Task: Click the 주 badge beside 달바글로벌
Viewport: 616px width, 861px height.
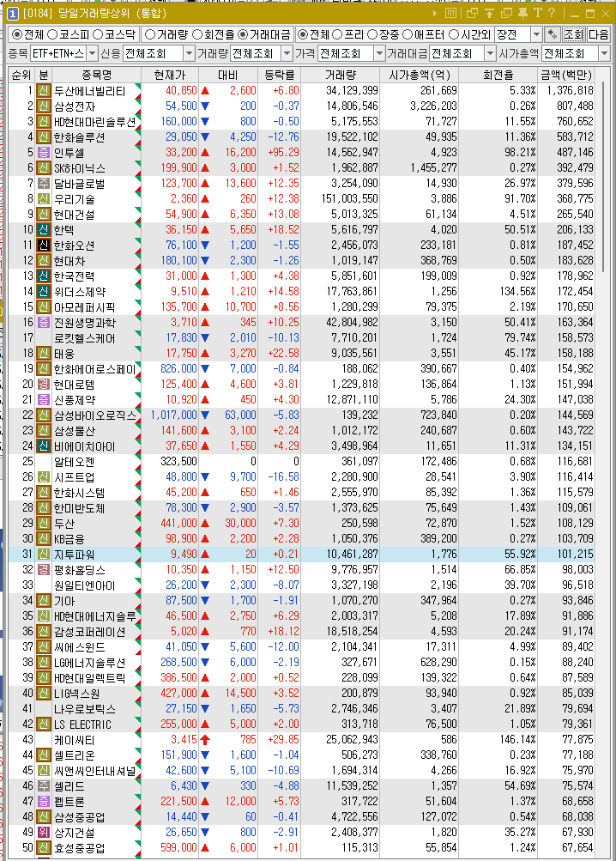Action: 44,184
